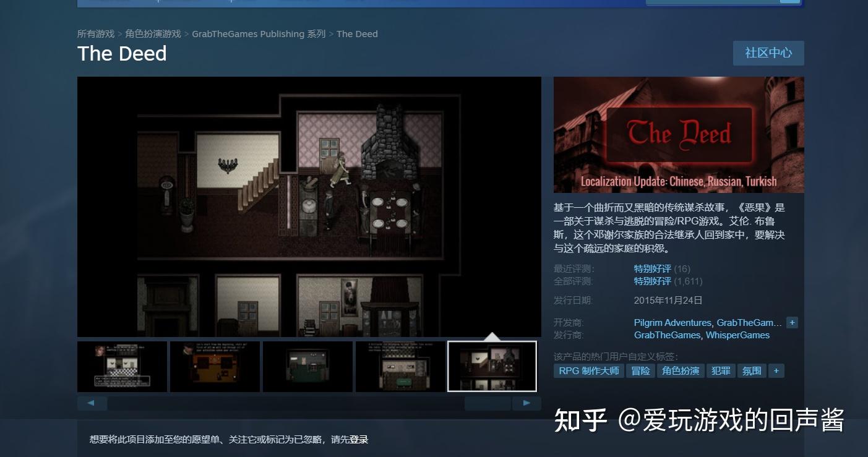Select the 角色扮演 tag

681,371
